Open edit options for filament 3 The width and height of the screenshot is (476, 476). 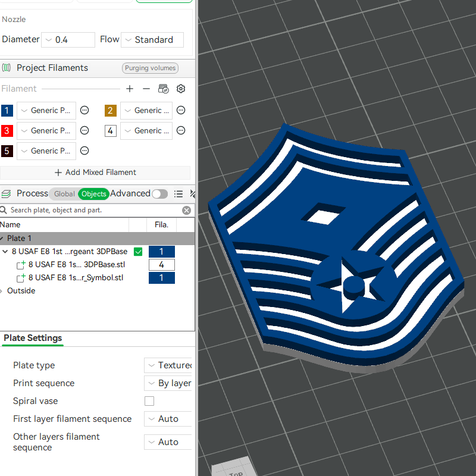coord(84,130)
